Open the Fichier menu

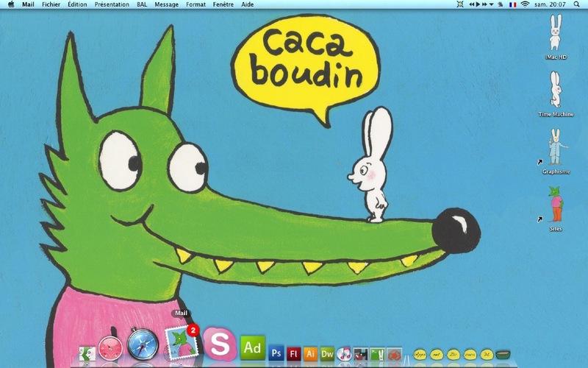(51, 4)
